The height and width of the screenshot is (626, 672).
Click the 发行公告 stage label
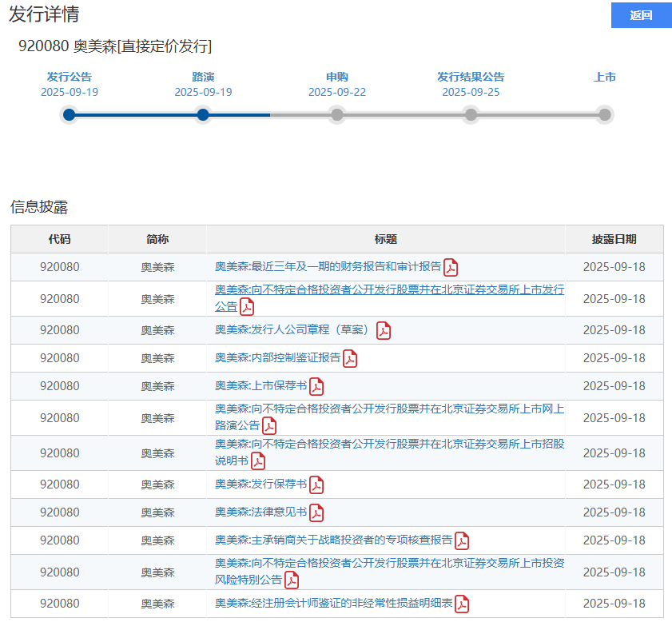(x=70, y=78)
